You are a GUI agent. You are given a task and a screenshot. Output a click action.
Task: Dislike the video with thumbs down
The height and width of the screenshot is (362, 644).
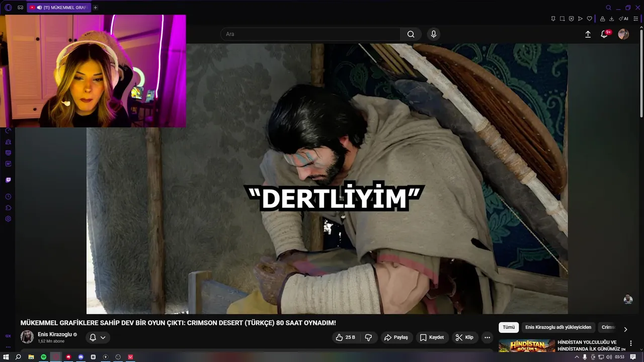[368, 337]
